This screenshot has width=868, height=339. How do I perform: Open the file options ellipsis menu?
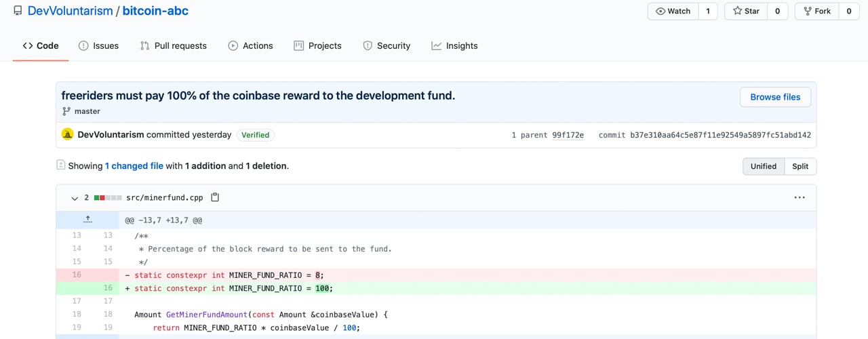point(800,197)
